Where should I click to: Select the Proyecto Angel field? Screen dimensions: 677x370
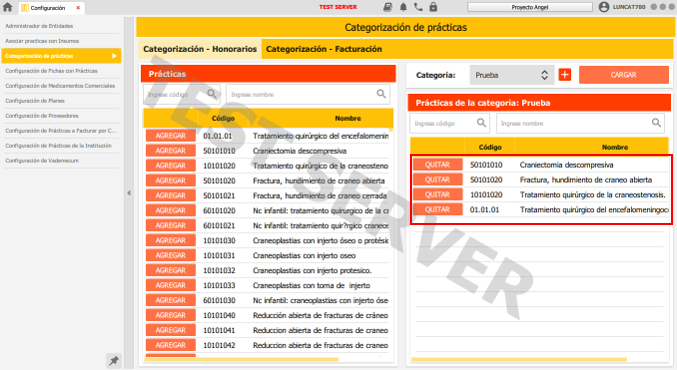530,7
